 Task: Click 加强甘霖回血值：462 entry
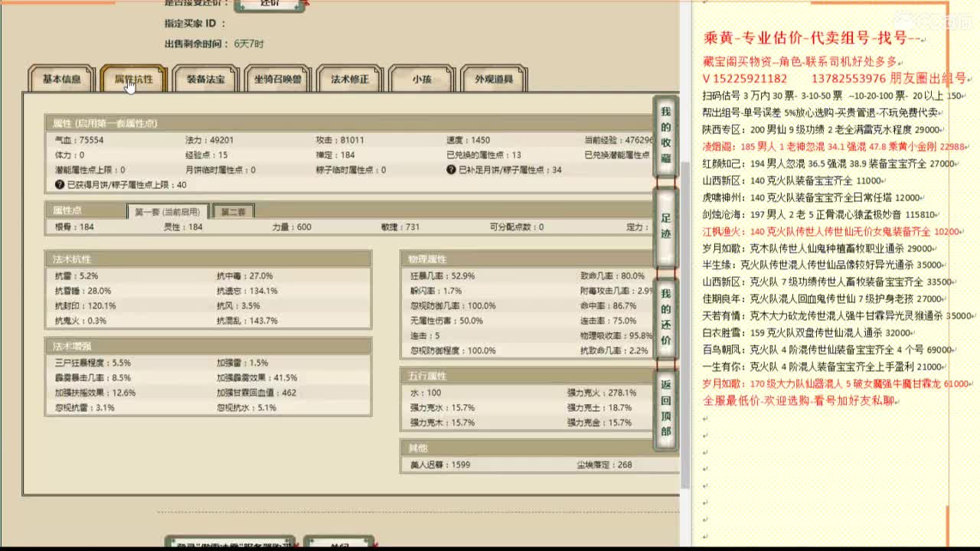click(x=256, y=393)
